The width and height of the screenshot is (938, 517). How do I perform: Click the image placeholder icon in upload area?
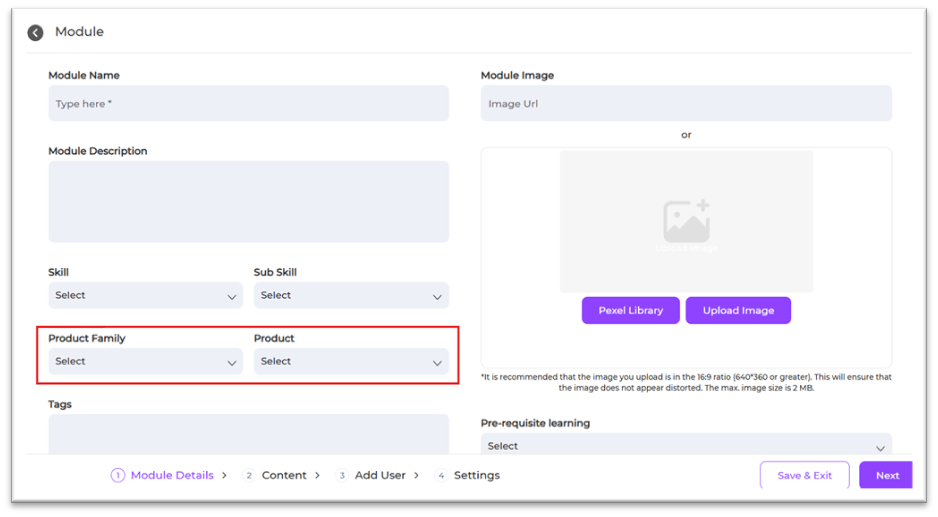pyautogui.click(x=686, y=221)
